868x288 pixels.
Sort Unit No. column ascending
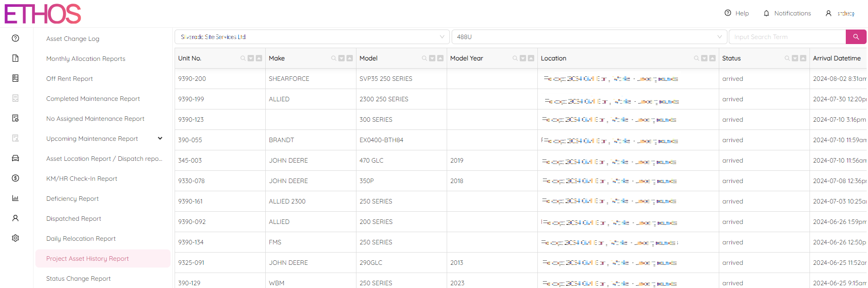tap(259, 58)
